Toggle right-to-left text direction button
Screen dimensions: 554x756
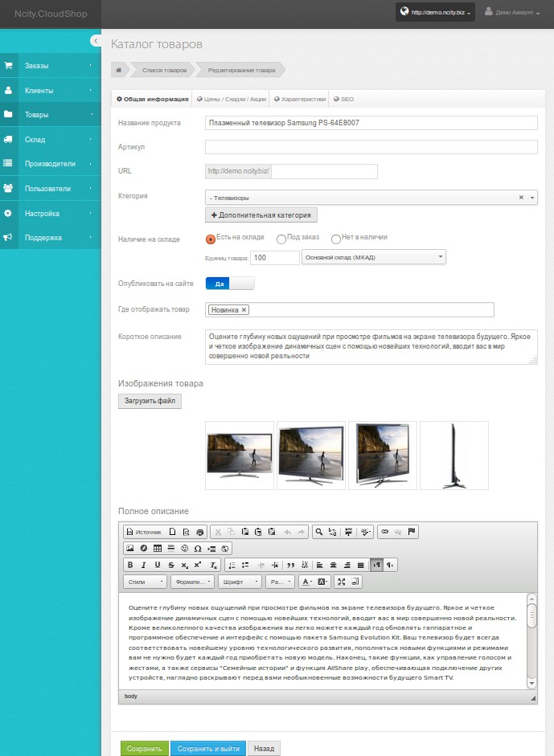coord(390,565)
